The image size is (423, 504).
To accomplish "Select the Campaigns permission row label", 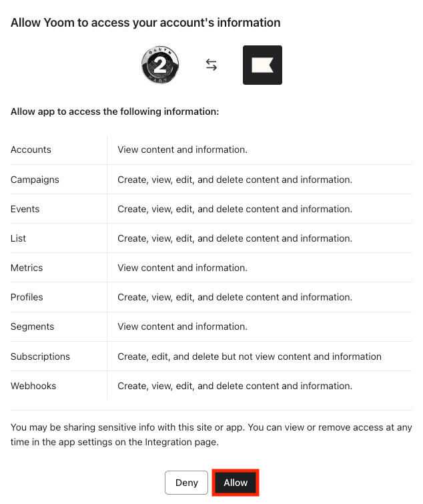I will coord(35,180).
